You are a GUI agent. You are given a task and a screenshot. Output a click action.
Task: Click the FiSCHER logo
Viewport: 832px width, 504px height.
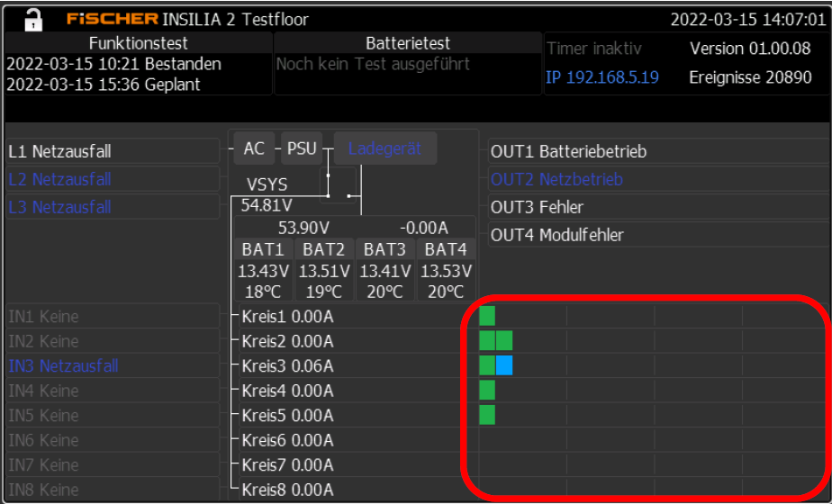[112, 19]
